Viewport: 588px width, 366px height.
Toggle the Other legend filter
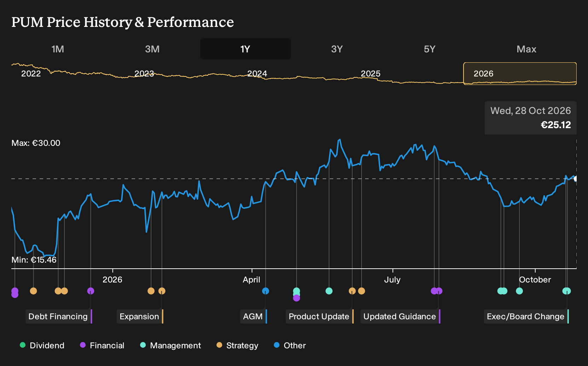(290, 345)
